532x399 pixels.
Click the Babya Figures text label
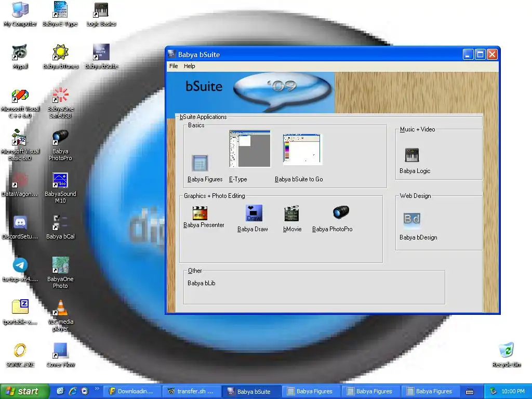pyautogui.click(x=205, y=179)
